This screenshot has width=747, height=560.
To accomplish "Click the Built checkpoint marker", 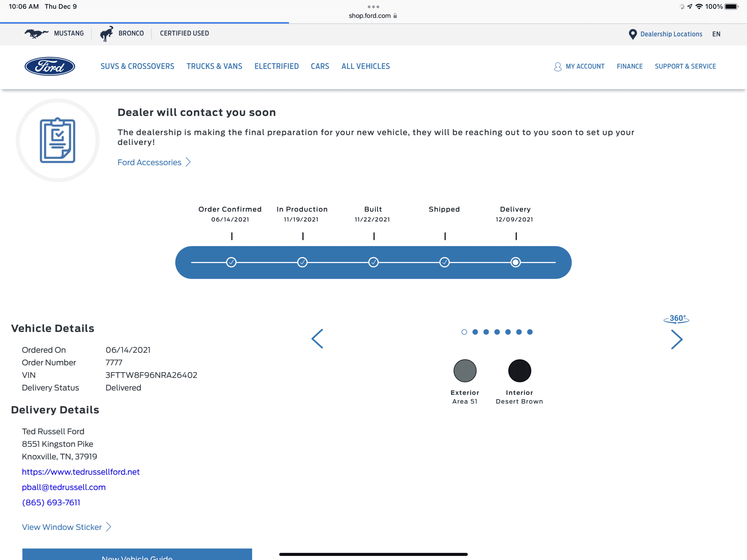I will click(x=374, y=262).
